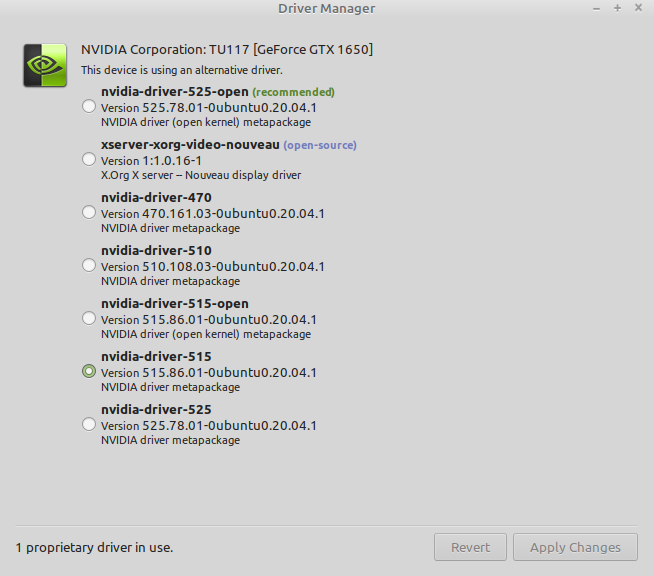Click the green '(recommended)' label
The height and width of the screenshot is (576, 654).
pyautogui.click(x=294, y=92)
